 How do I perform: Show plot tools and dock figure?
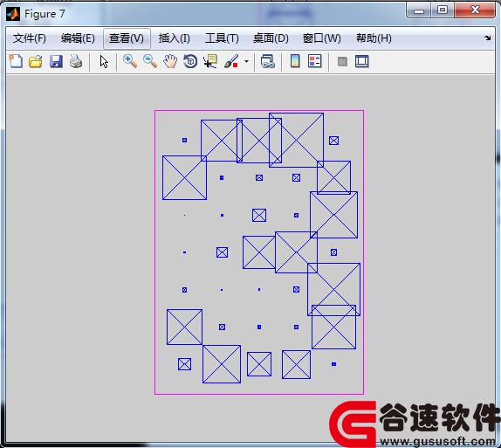coord(362,61)
